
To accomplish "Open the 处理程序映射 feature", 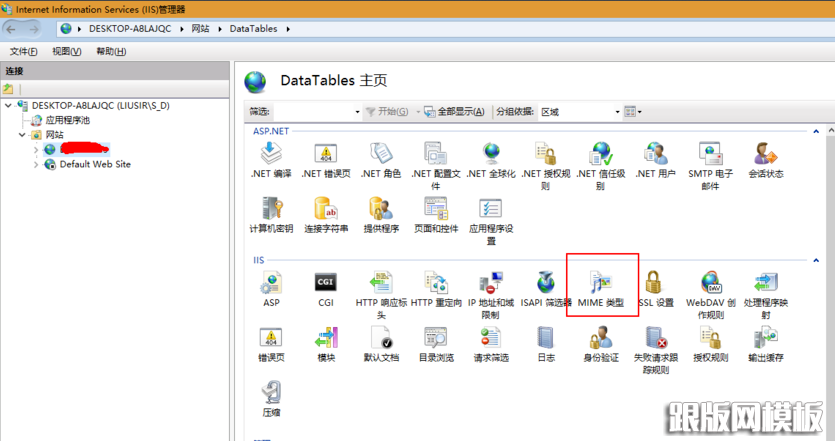I will [x=766, y=296].
